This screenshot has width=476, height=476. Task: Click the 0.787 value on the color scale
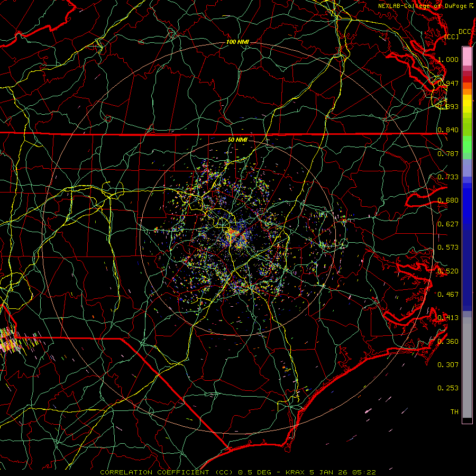(448, 153)
